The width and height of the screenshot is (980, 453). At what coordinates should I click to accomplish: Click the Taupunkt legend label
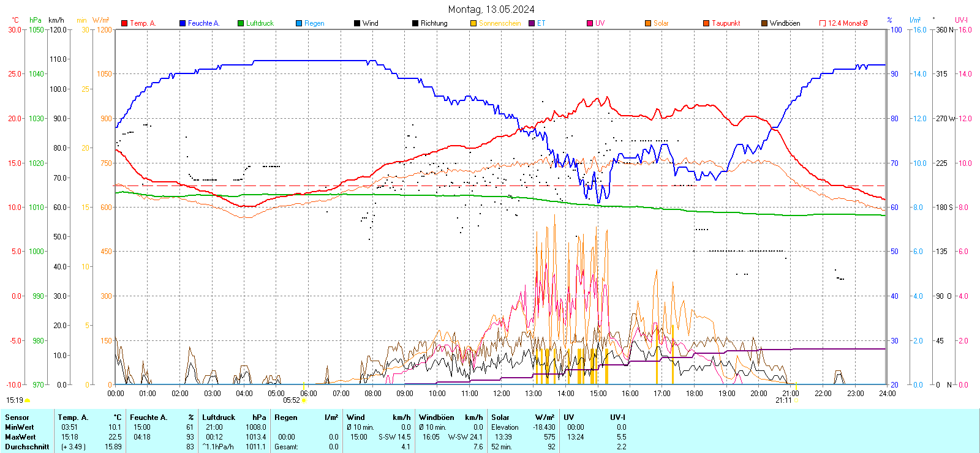click(726, 23)
